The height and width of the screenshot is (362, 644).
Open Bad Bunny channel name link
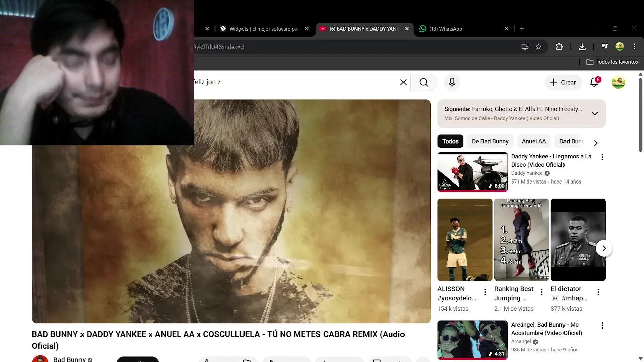[x=69, y=359]
